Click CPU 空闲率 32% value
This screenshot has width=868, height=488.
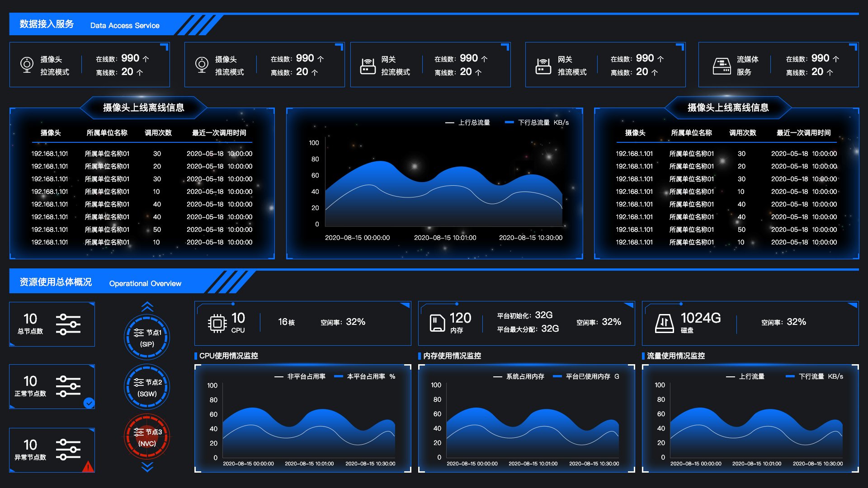point(355,322)
